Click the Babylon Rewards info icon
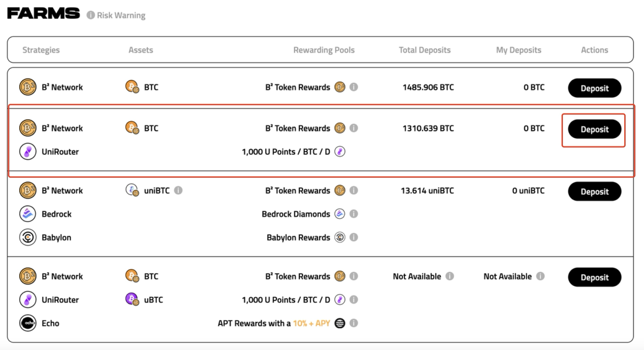The width and height of the screenshot is (644, 350). click(x=353, y=238)
